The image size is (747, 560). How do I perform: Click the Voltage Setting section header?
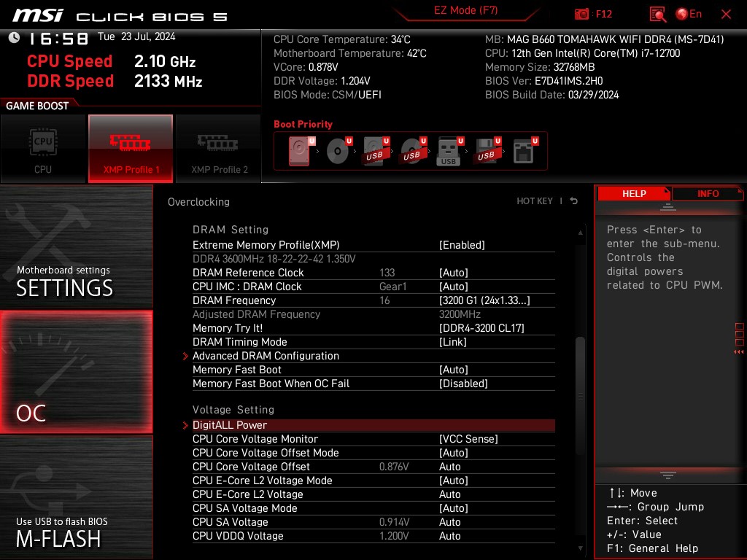pyautogui.click(x=233, y=410)
